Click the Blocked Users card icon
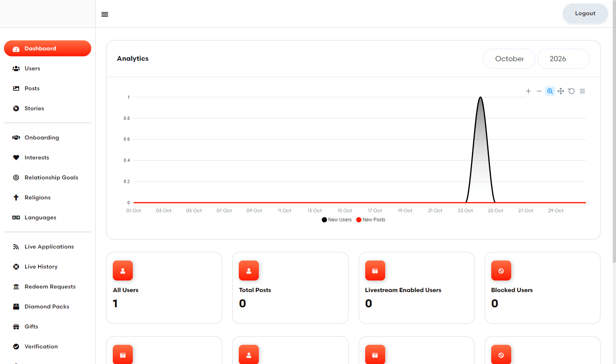The width and height of the screenshot is (616, 364). [x=501, y=271]
